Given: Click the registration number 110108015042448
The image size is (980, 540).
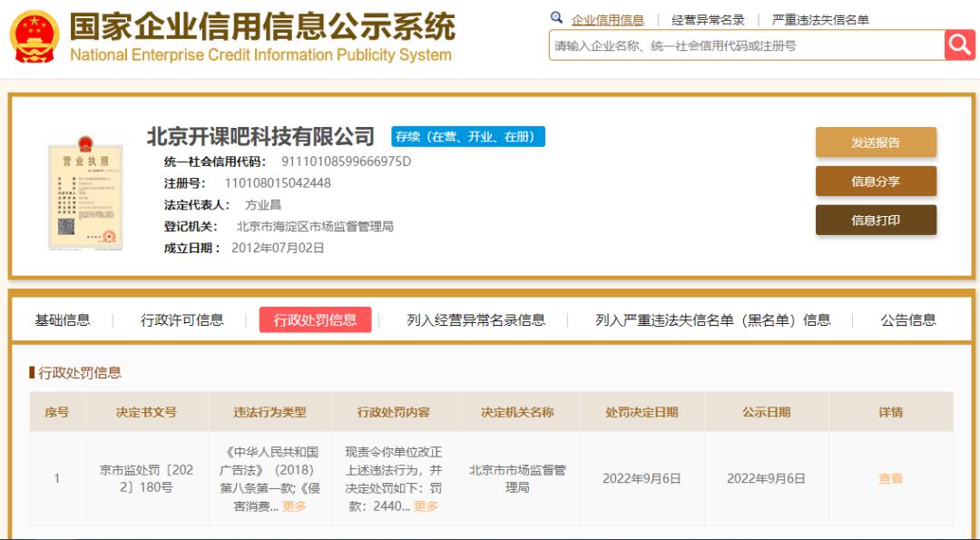Looking at the screenshot, I should [x=278, y=183].
